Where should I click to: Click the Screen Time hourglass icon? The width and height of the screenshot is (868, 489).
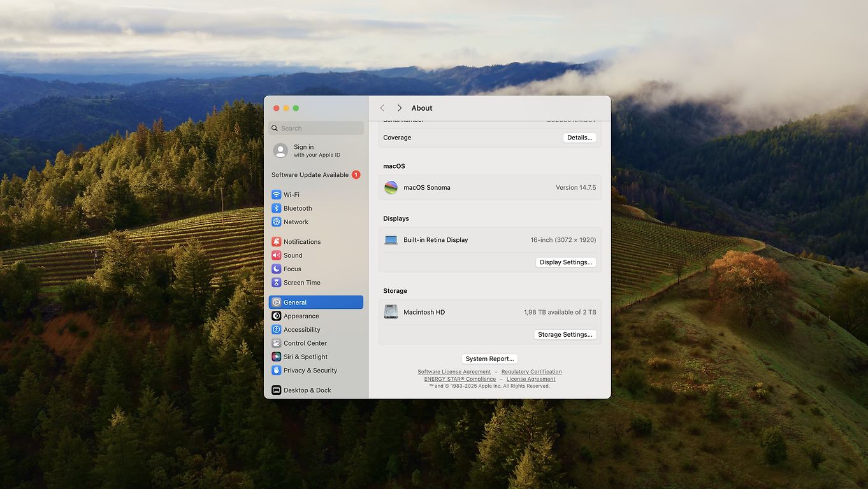click(276, 283)
